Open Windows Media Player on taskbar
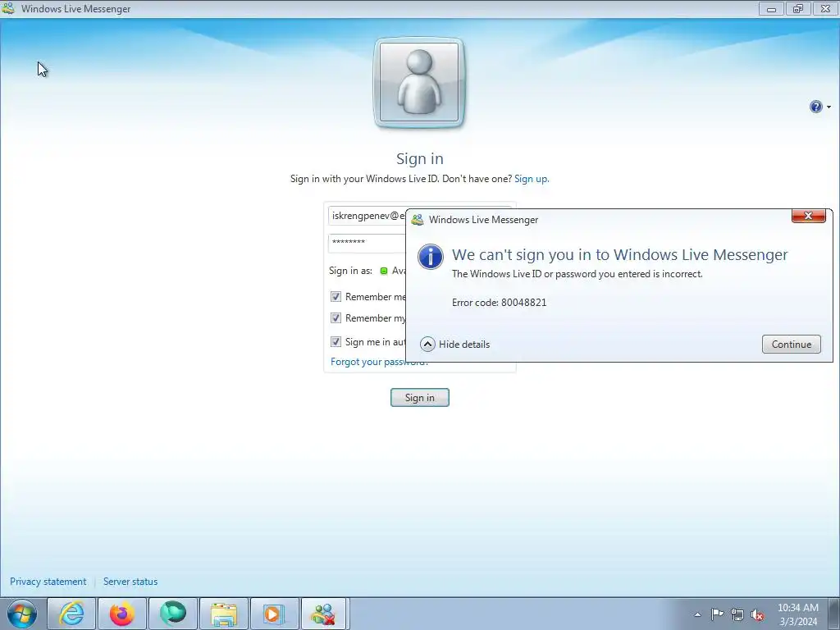 coord(274,614)
